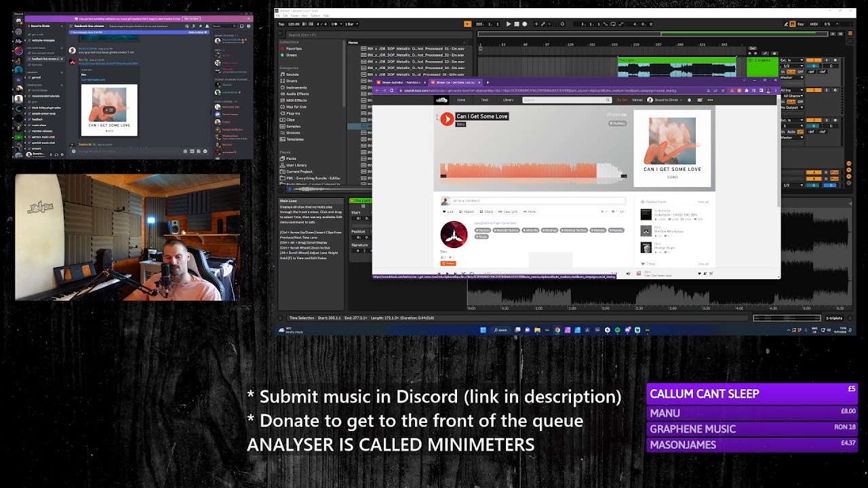Open Discord inbox icon
The height and width of the screenshot is (488, 868).
coord(241,26)
